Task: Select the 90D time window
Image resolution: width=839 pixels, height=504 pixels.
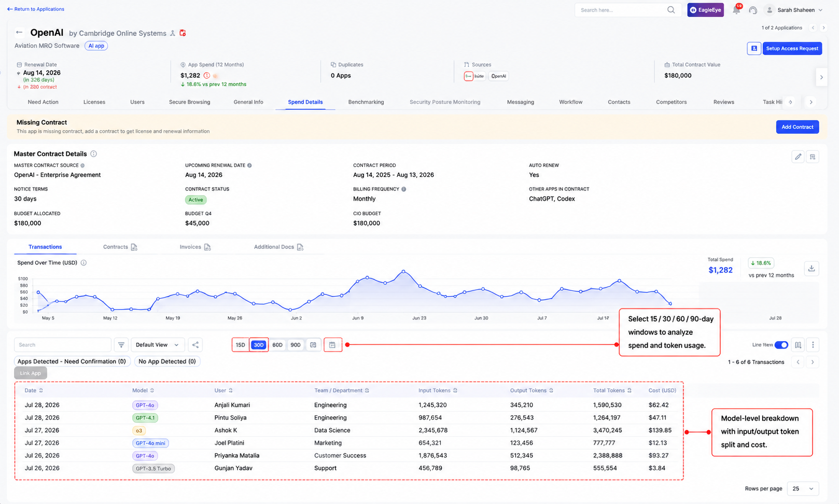Action: pyautogui.click(x=296, y=345)
